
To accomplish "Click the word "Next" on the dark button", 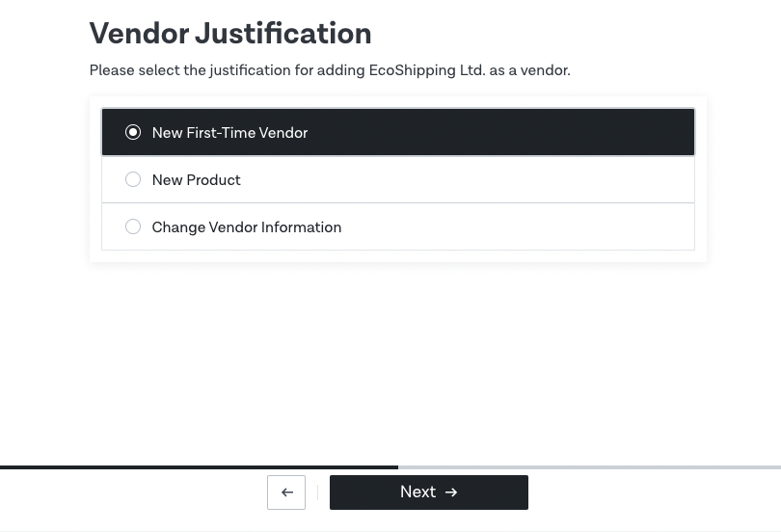I will coord(417,492).
